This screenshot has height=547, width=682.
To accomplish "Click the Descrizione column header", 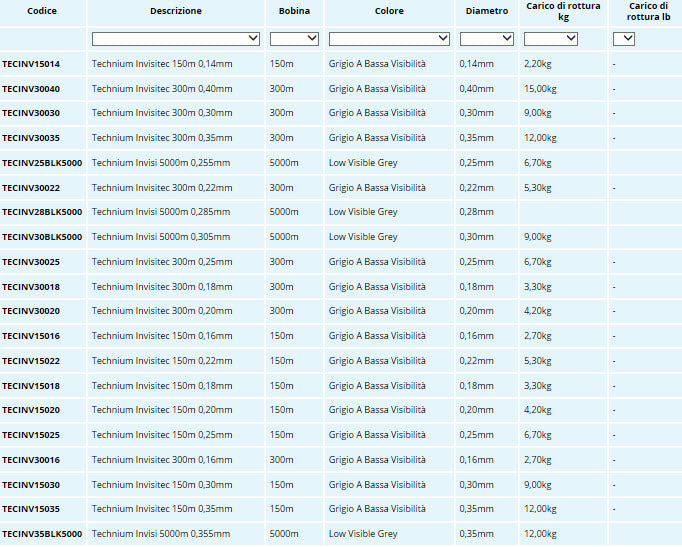I will coord(176,11).
